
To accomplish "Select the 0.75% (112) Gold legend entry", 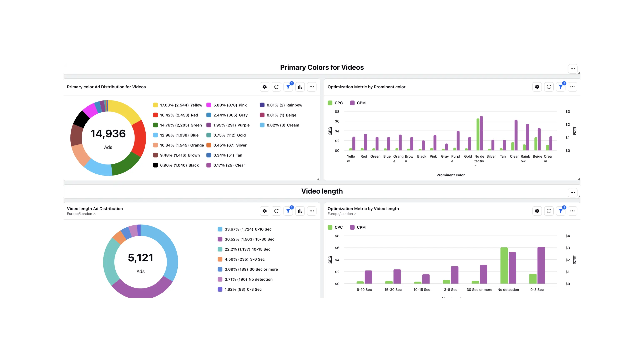I will click(226, 135).
